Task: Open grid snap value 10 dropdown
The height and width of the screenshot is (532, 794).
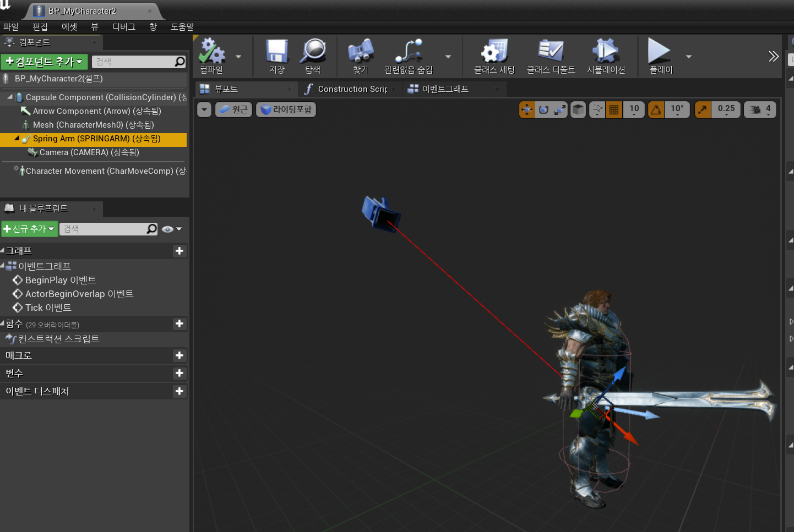Action: pos(634,109)
